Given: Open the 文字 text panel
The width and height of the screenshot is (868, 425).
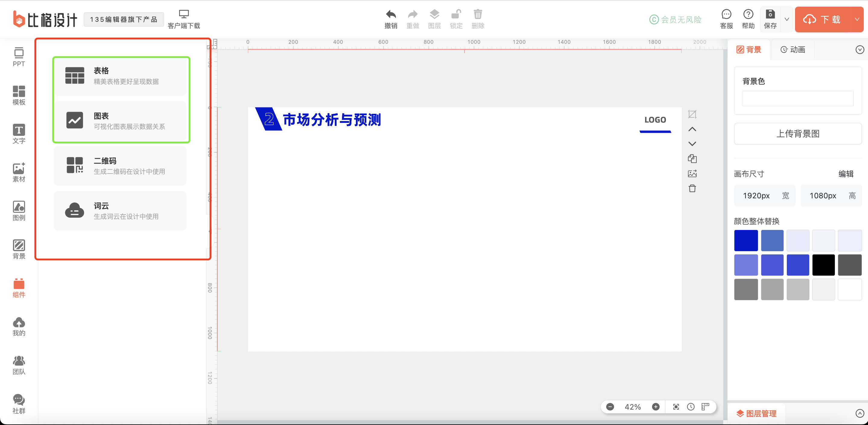Looking at the screenshot, I should (x=19, y=134).
